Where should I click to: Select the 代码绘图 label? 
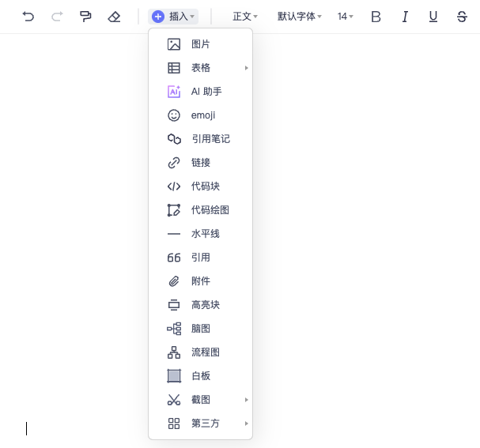pyautogui.click(x=210, y=210)
